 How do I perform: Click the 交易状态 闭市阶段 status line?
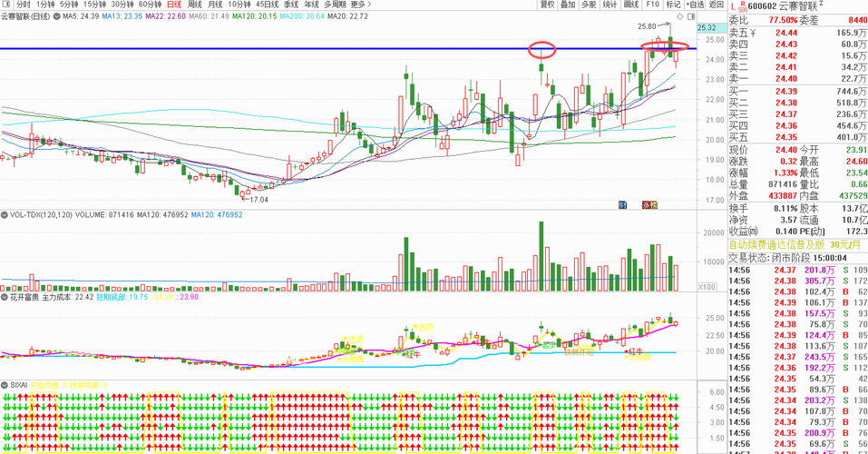[788, 258]
